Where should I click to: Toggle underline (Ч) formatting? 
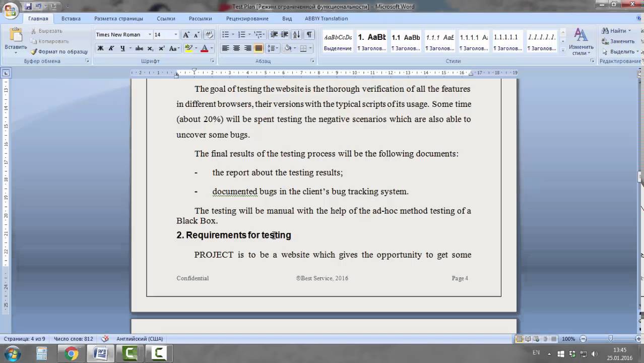tap(122, 48)
